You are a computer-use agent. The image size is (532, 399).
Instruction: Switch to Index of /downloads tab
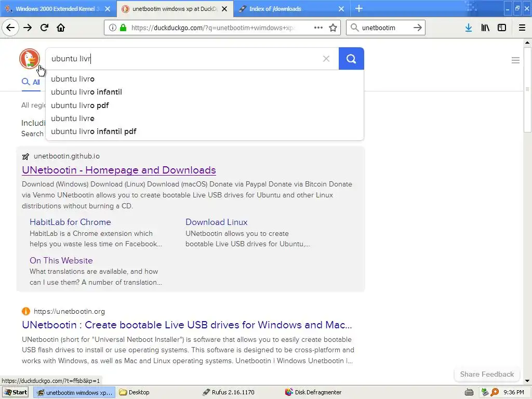[x=288, y=9]
